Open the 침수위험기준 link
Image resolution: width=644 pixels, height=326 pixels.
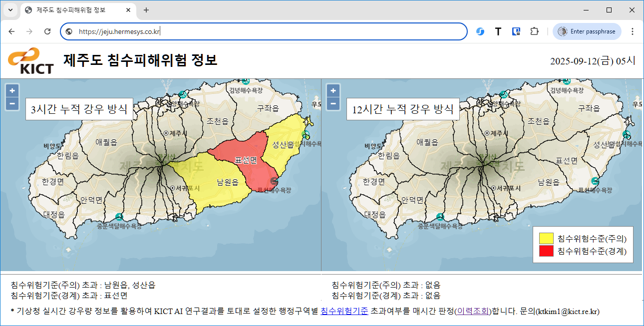344,311
